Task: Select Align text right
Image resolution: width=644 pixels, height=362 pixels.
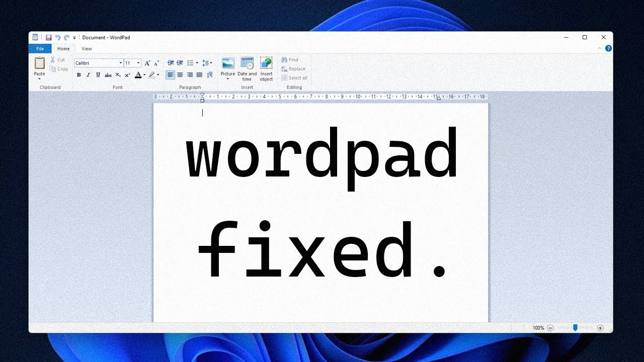Action: pos(190,75)
